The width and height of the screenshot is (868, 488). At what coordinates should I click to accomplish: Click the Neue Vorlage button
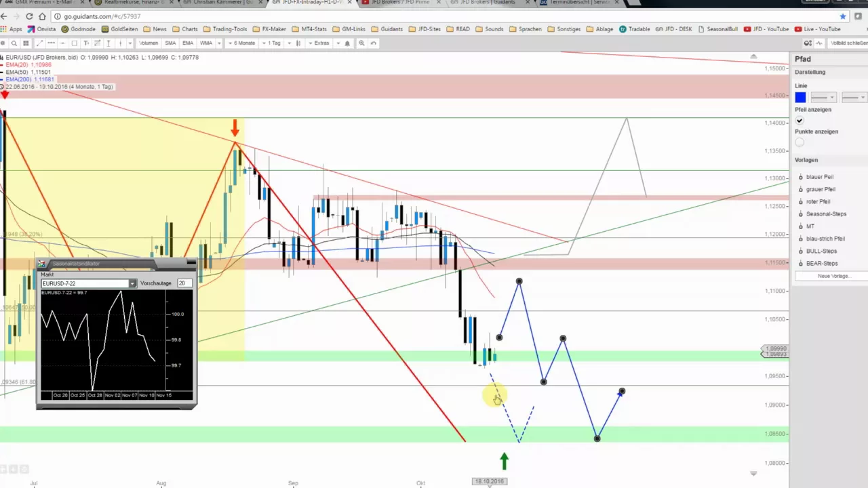(832, 276)
